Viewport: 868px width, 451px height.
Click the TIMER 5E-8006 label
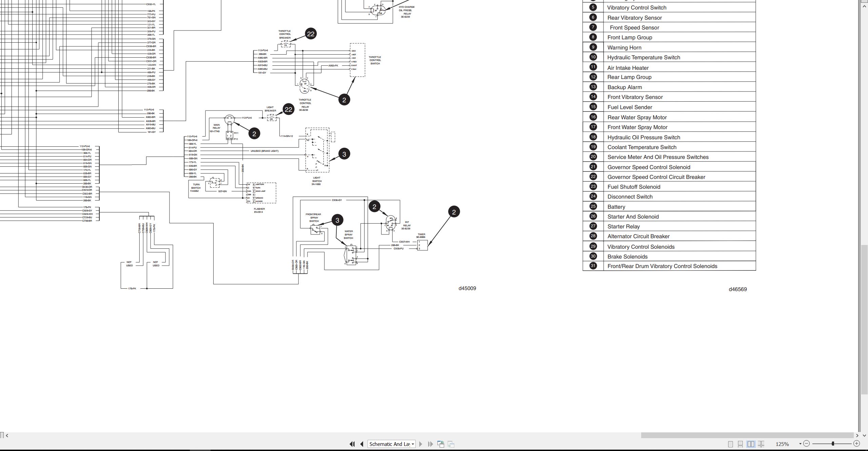pos(421,235)
